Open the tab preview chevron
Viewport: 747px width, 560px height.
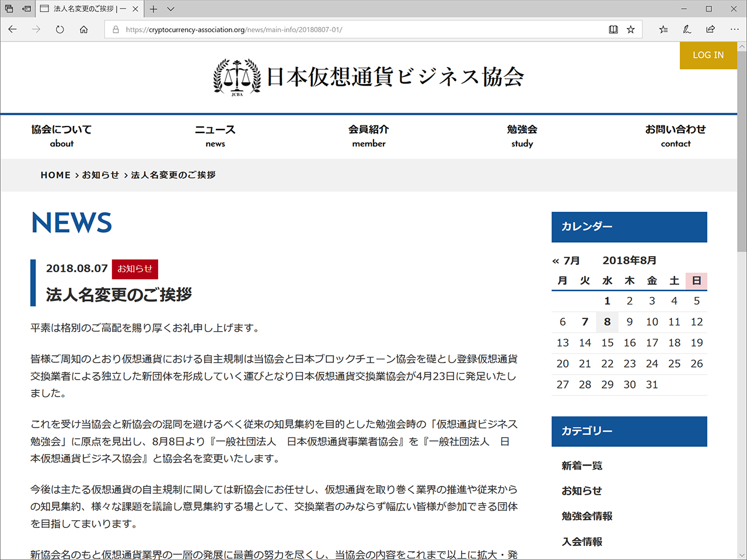point(170,9)
